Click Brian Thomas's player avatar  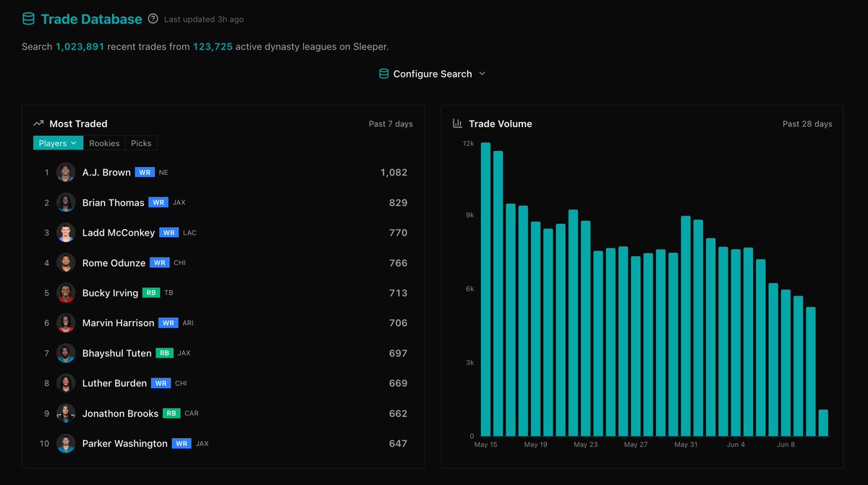[x=66, y=202]
